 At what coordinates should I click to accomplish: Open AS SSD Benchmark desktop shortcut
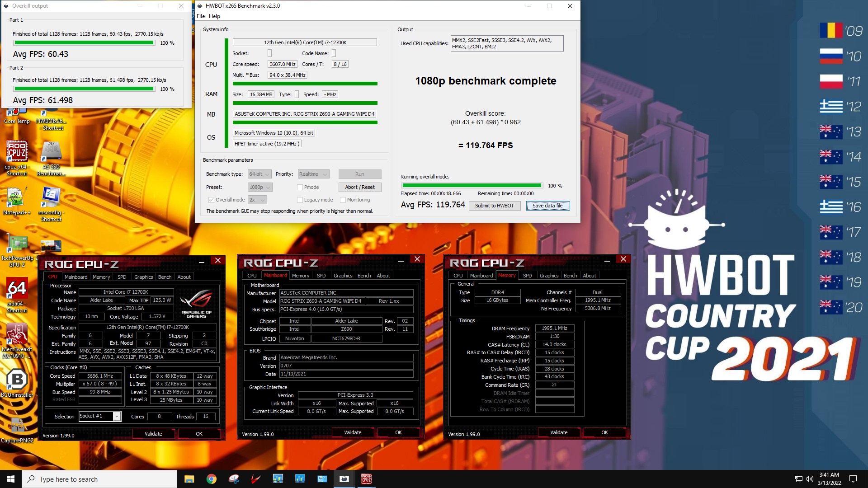coord(51,157)
